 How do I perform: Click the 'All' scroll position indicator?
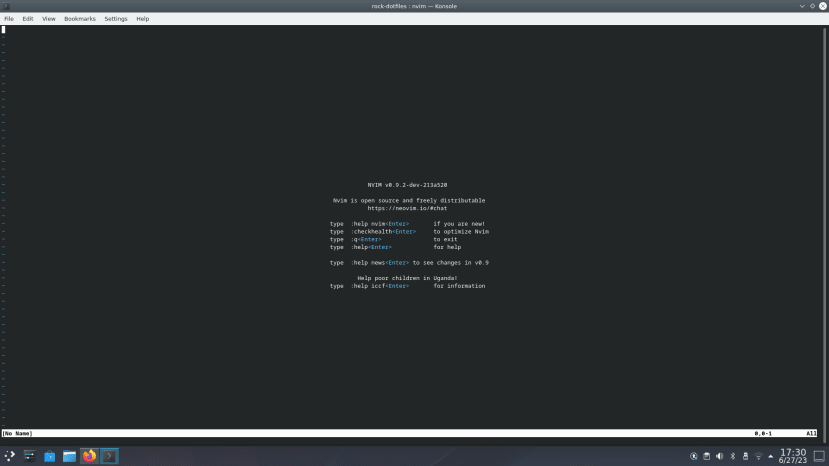811,434
